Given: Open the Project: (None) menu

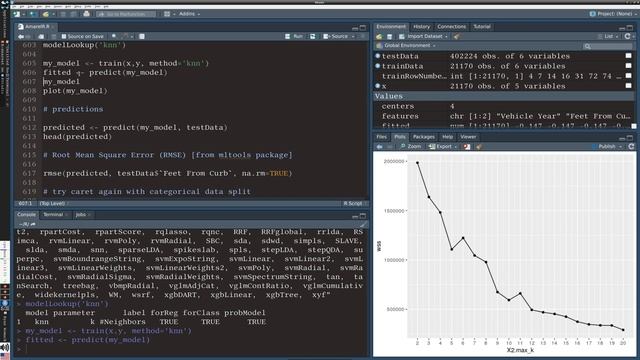Looking at the screenshot, I should [613, 14].
